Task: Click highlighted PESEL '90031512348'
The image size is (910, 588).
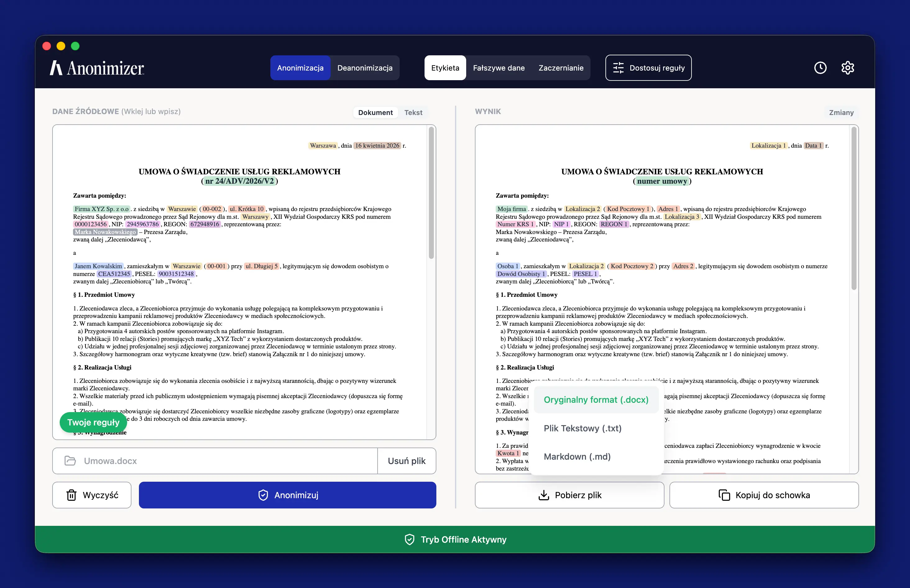Action: click(176, 274)
